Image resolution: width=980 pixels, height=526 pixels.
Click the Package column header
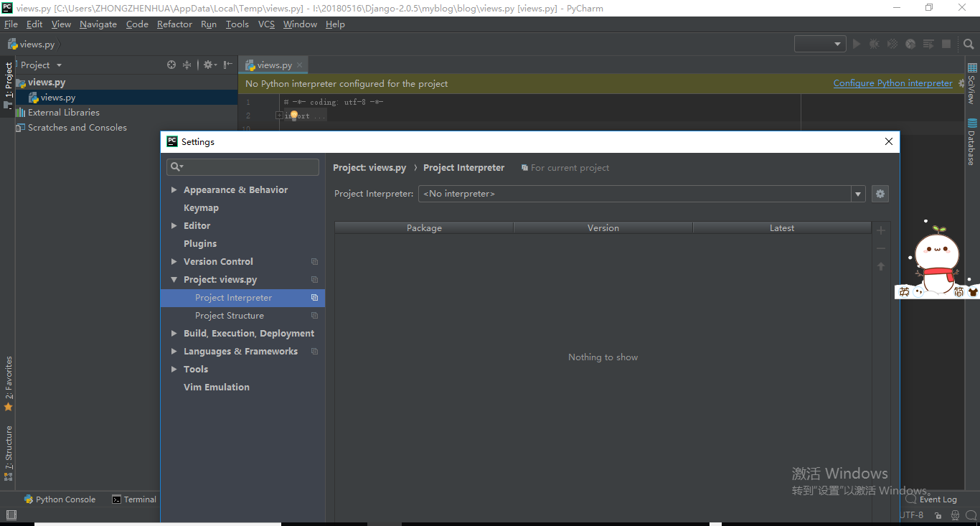[424, 228]
